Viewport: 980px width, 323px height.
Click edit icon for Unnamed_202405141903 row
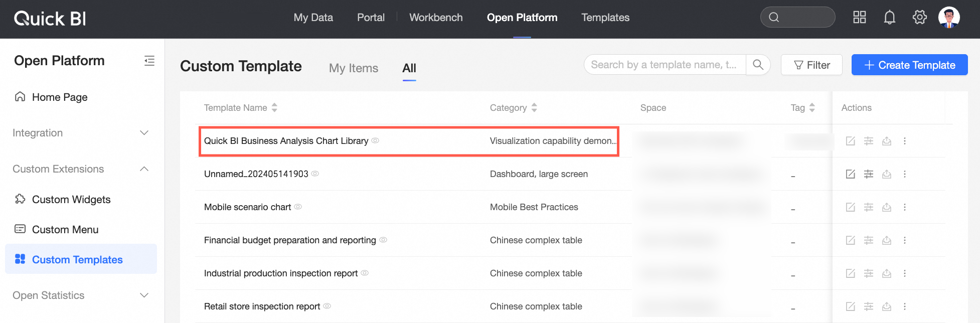(850, 174)
